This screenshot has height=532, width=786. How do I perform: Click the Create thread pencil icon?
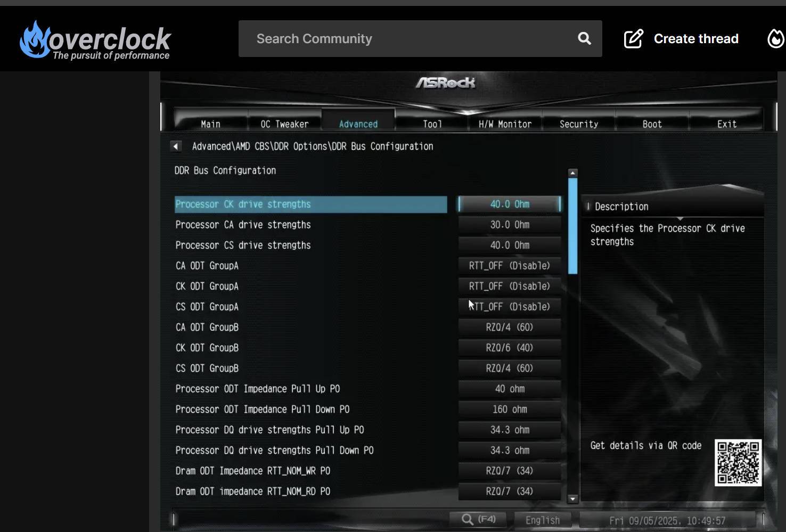[x=633, y=38]
